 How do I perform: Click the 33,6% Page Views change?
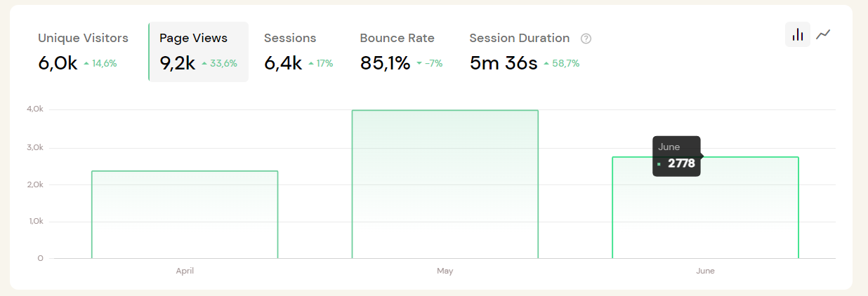click(x=223, y=63)
